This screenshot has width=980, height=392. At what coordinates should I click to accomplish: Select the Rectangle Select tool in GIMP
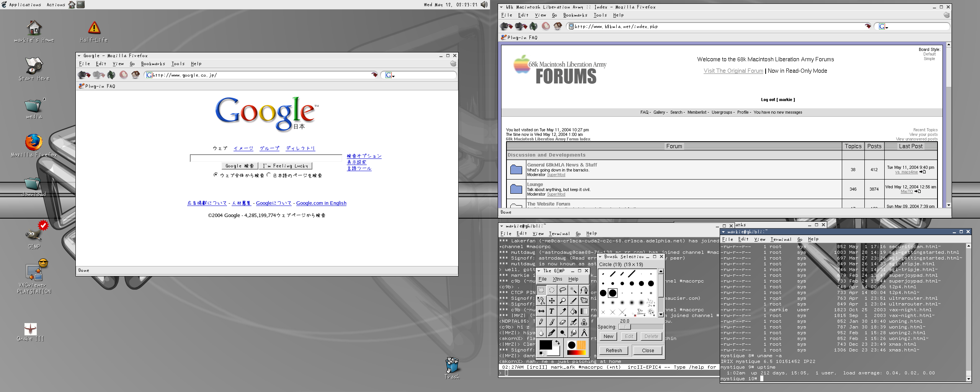[x=541, y=290]
